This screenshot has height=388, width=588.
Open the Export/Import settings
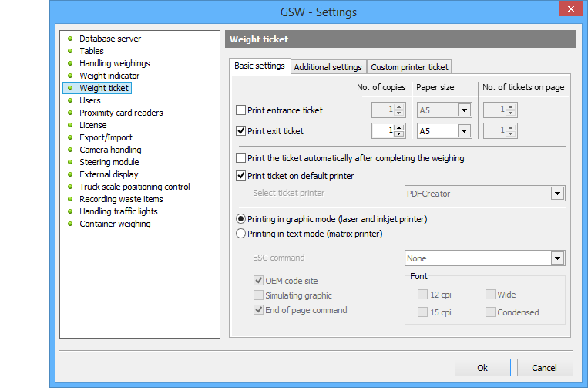(106, 137)
